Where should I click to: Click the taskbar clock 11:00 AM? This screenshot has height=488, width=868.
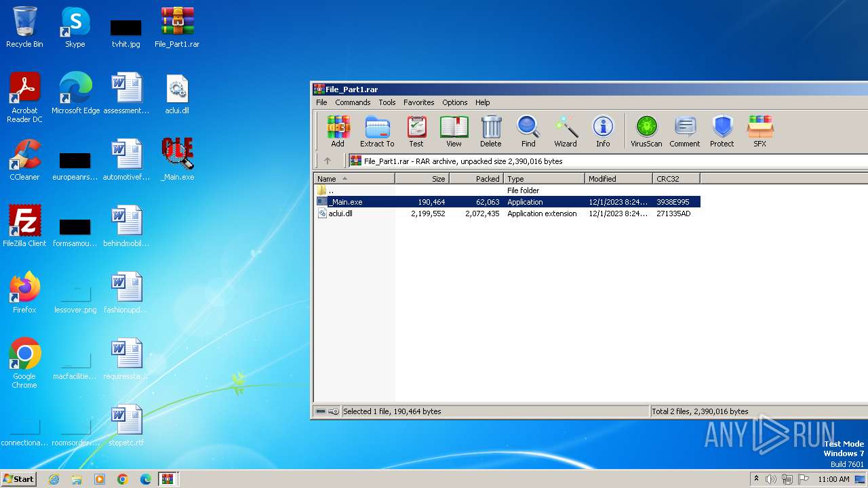coord(833,479)
